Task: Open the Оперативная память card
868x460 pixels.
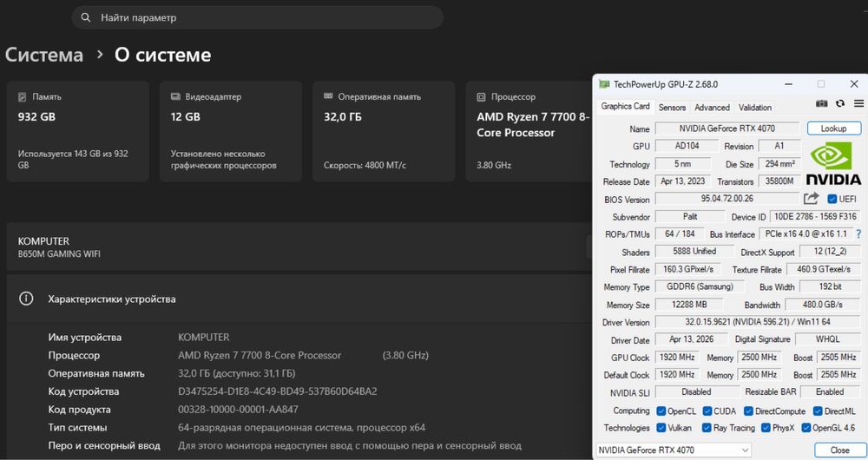Action: [x=384, y=131]
